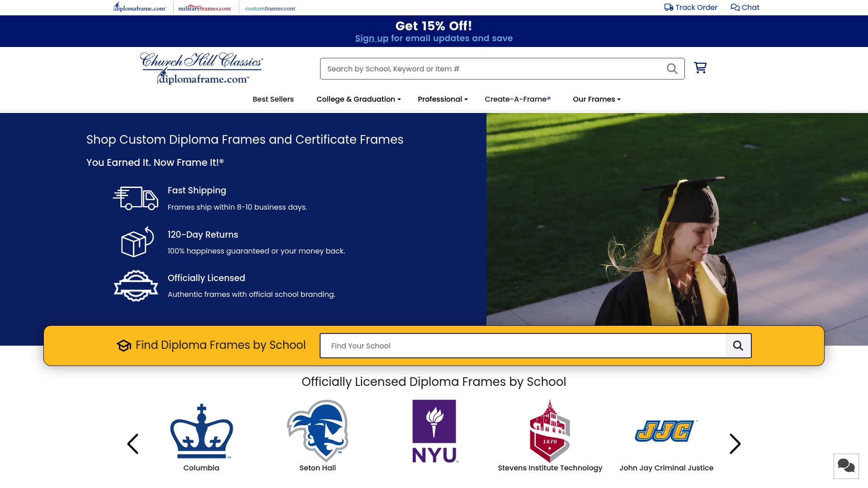The image size is (868, 488).
Task: Click the 120-Day Returns box icon
Action: (137, 242)
